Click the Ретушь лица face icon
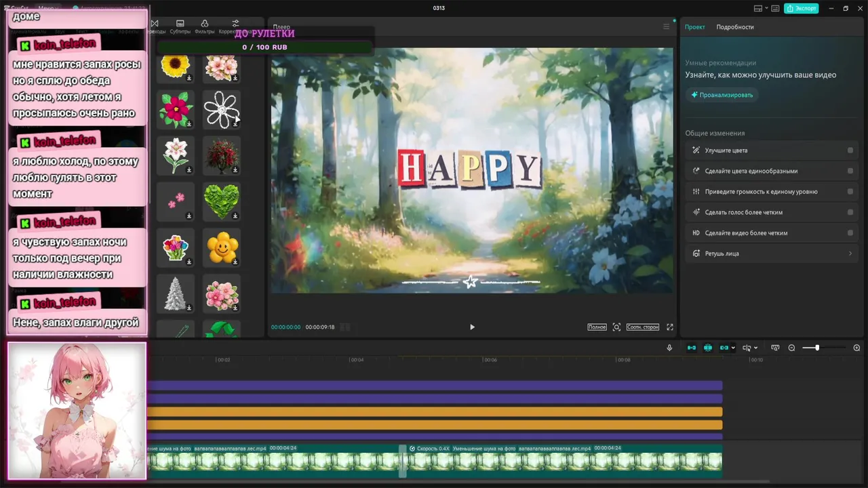This screenshot has height=488, width=868. [696, 253]
